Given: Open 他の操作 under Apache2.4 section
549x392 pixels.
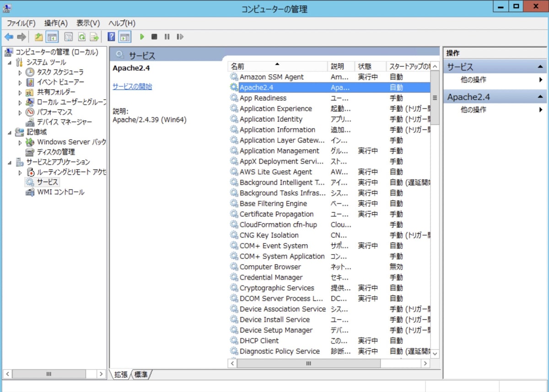Looking at the screenshot, I should pos(474,110).
